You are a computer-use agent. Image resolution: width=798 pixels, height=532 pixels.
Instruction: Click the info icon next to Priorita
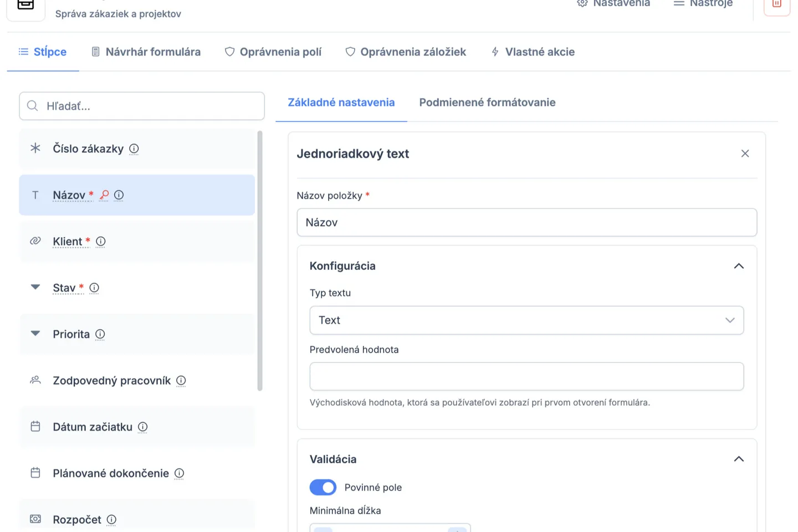click(x=100, y=334)
